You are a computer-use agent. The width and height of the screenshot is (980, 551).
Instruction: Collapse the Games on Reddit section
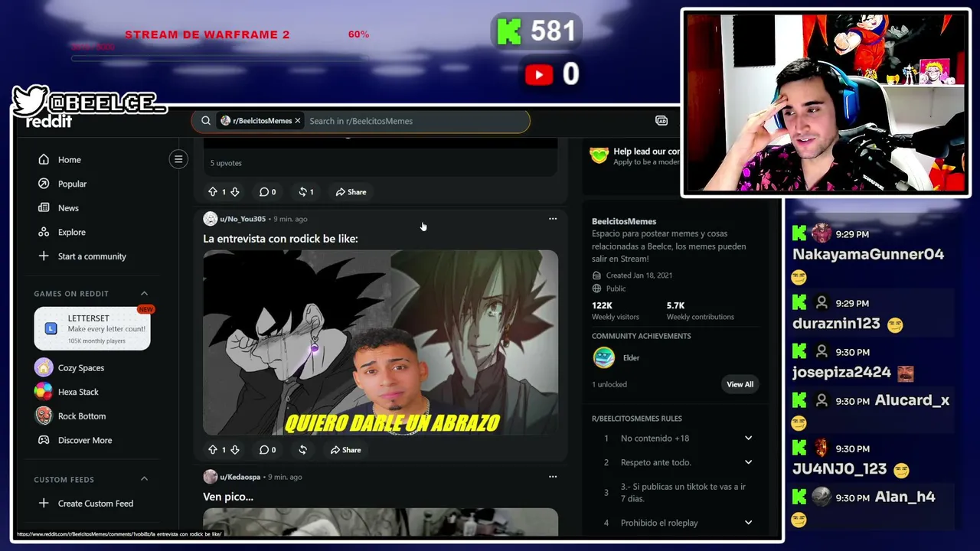point(144,293)
